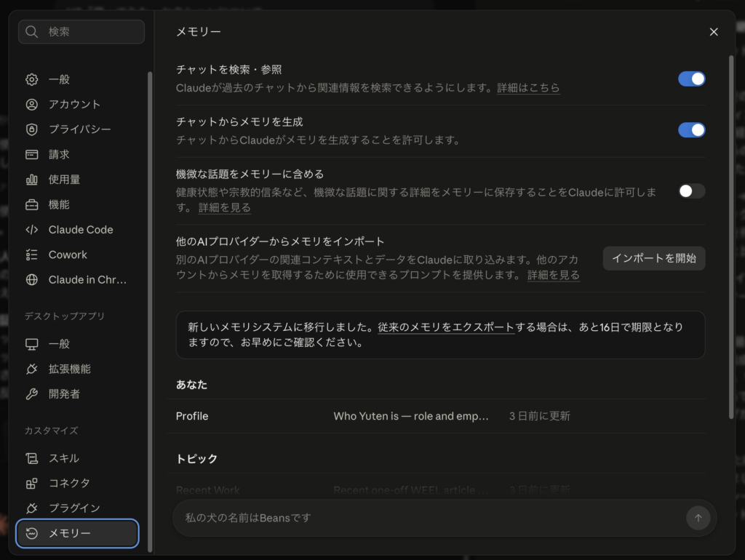Click the コネクタ blocks icon
Screen dimensions: 745x560
(x=32, y=484)
